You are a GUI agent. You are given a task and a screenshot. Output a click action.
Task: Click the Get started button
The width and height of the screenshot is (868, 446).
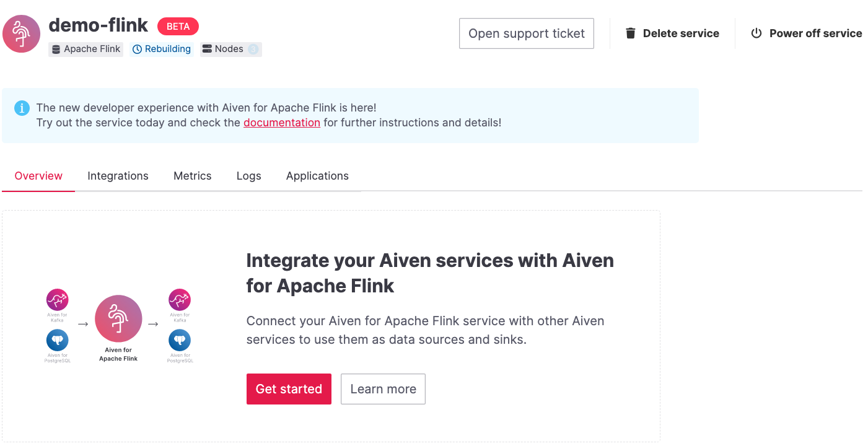(x=289, y=389)
